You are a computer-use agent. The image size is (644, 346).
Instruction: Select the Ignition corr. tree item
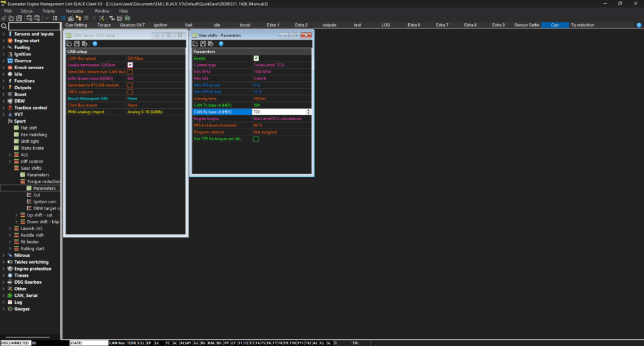click(x=45, y=201)
